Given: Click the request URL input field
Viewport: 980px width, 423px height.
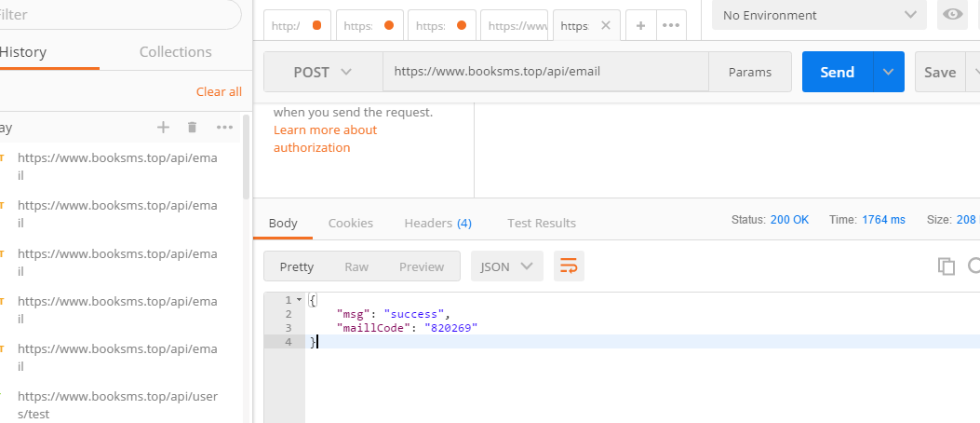Looking at the screenshot, I should [x=544, y=72].
